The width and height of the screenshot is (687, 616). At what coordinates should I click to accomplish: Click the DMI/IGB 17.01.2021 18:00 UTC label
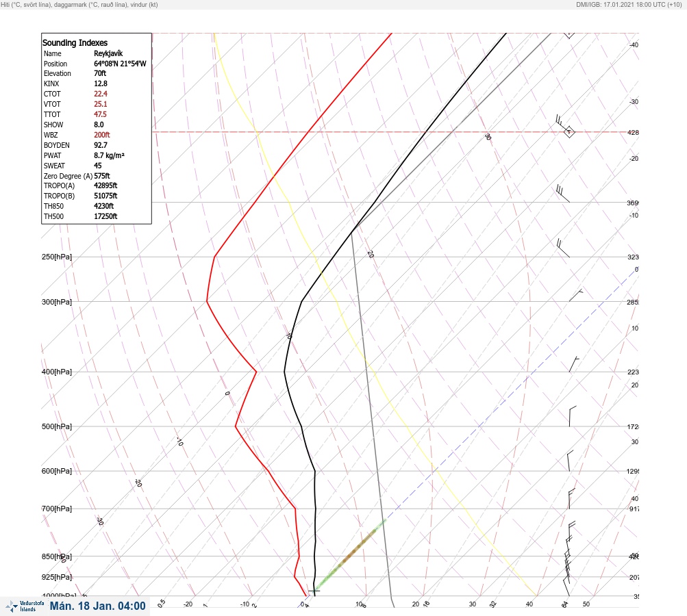(x=629, y=5)
